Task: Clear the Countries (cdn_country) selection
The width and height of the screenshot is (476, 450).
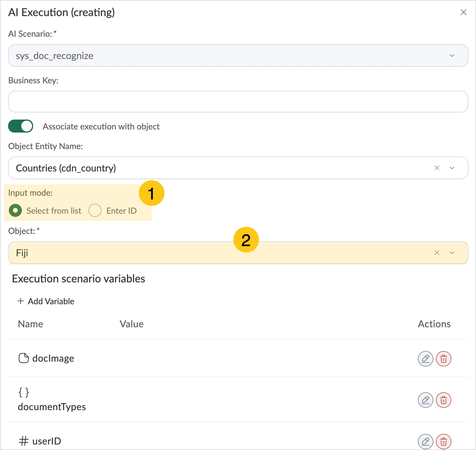Action: click(437, 168)
